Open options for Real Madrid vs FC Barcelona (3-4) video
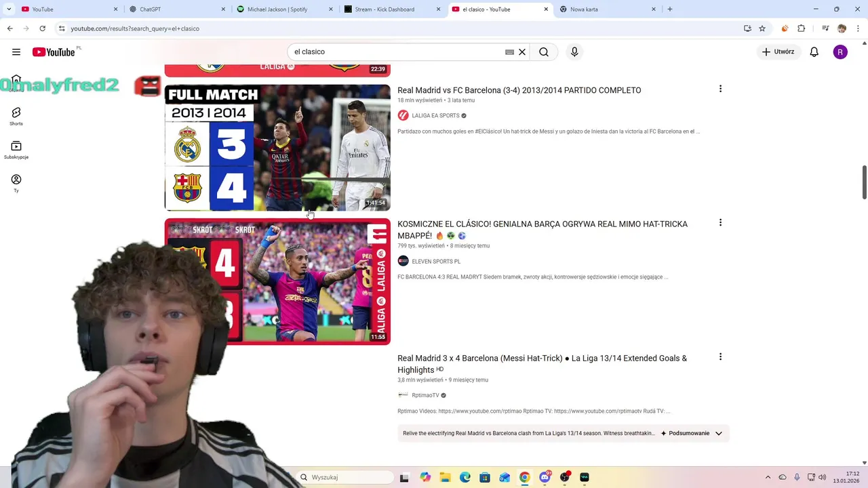Viewport: 868px width, 488px height. coord(720,89)
